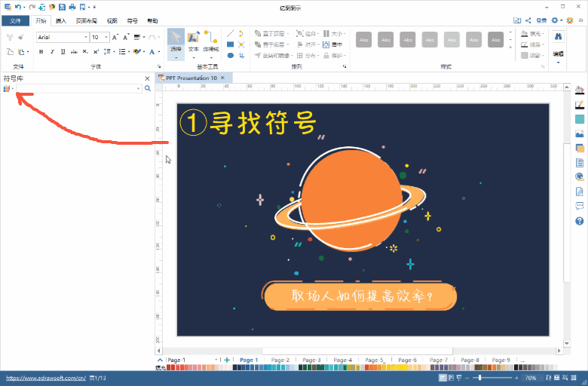This screenshot has height=386, width=588.
Task: Switch to the Insert (插入) ribbon tab
Action: pyautogui.click(x=61, y=20)
